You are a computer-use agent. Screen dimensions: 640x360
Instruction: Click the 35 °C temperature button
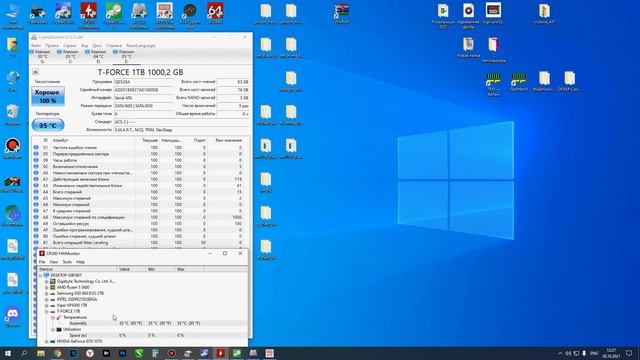click(48, 125)
